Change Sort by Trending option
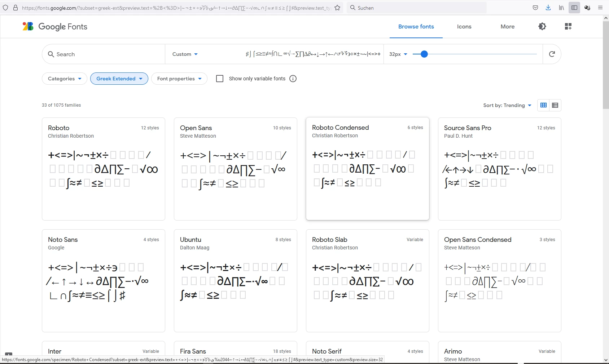Viewport: 609px width, 364px height. (507, 105)
